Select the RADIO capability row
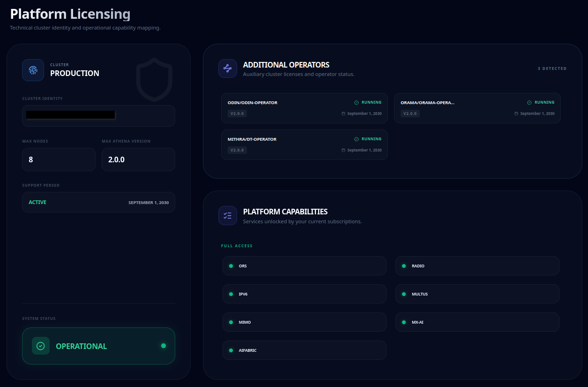 click(477, 266)
